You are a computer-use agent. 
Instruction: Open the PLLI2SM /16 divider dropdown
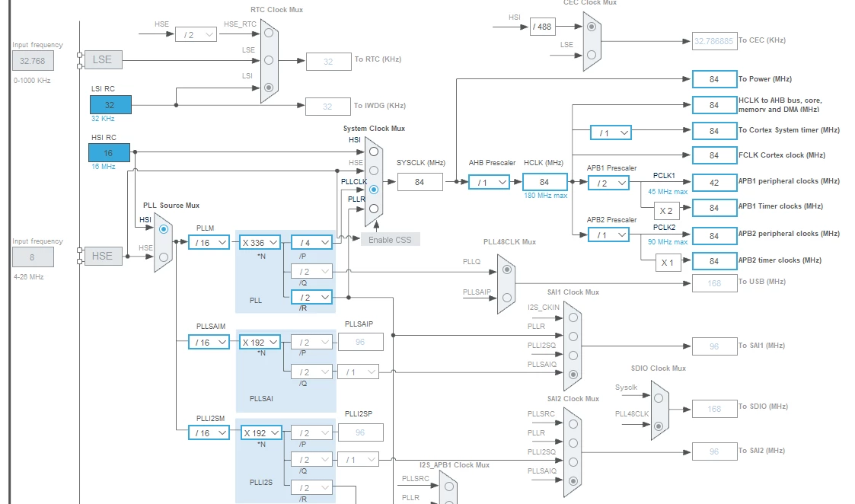(209, 432)
